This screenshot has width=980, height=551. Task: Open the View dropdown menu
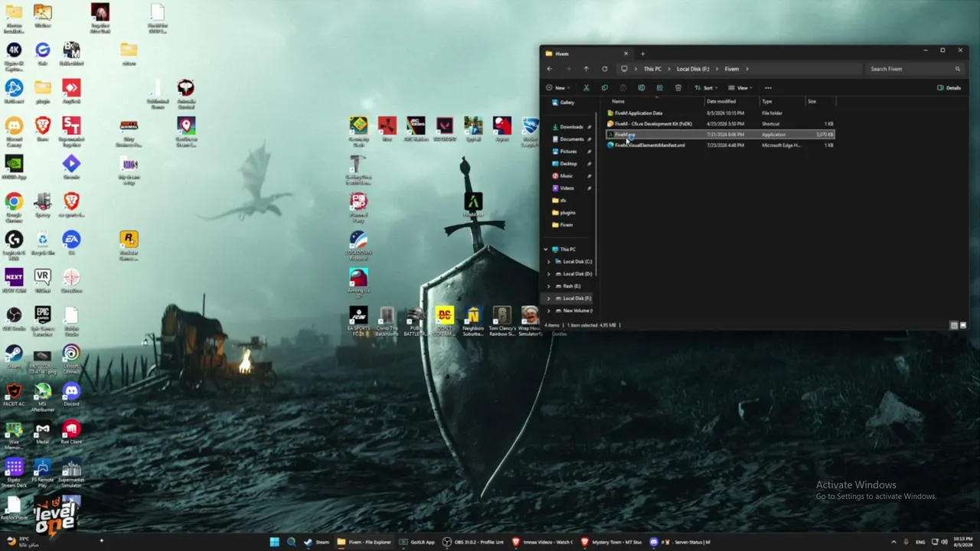click(x=741, y=88)
